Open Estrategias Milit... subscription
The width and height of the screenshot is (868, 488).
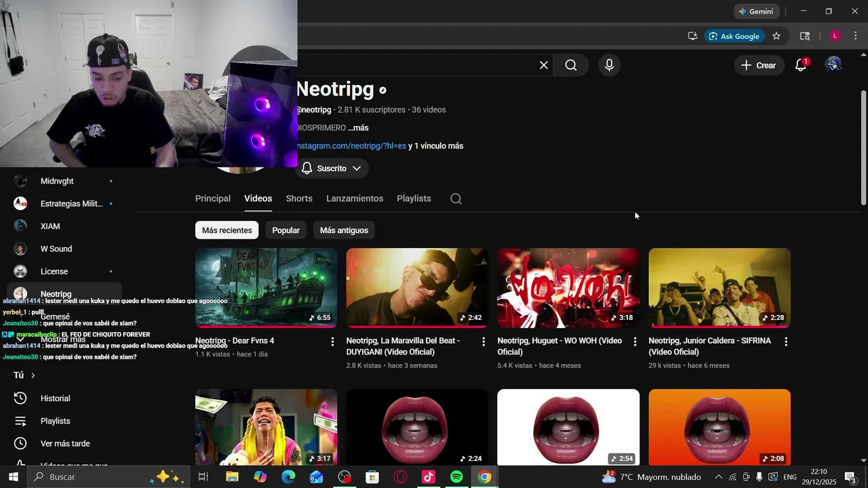point(64,203)
